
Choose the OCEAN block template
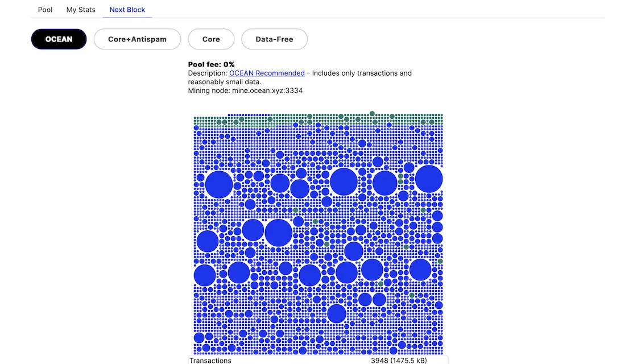click(59, 39)
